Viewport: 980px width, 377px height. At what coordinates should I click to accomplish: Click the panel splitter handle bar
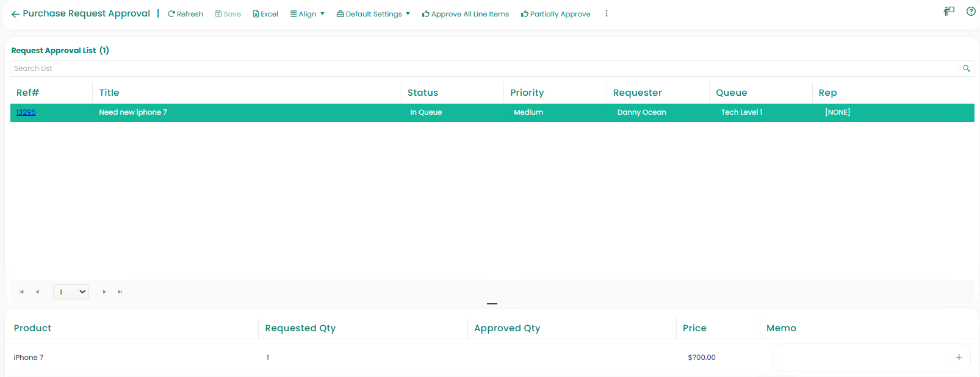[492, 303]
